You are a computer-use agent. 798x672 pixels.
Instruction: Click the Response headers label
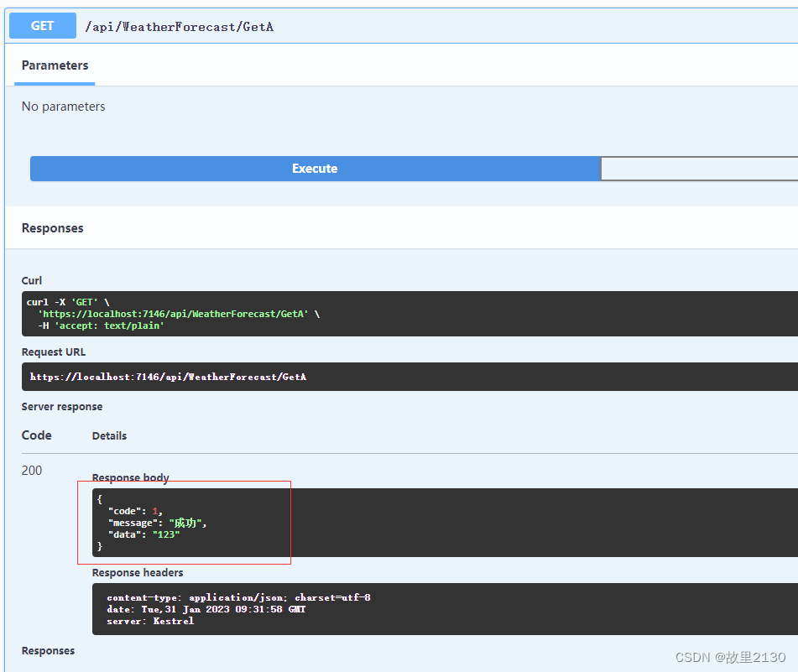pyautogui.click(x=136, y=572)
